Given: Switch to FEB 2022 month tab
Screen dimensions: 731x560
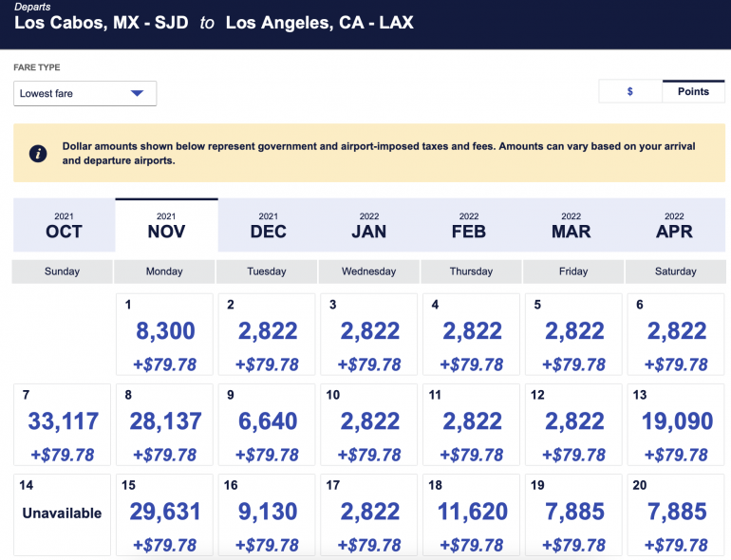Looking at the screenshot, I should tap(469, 226).
